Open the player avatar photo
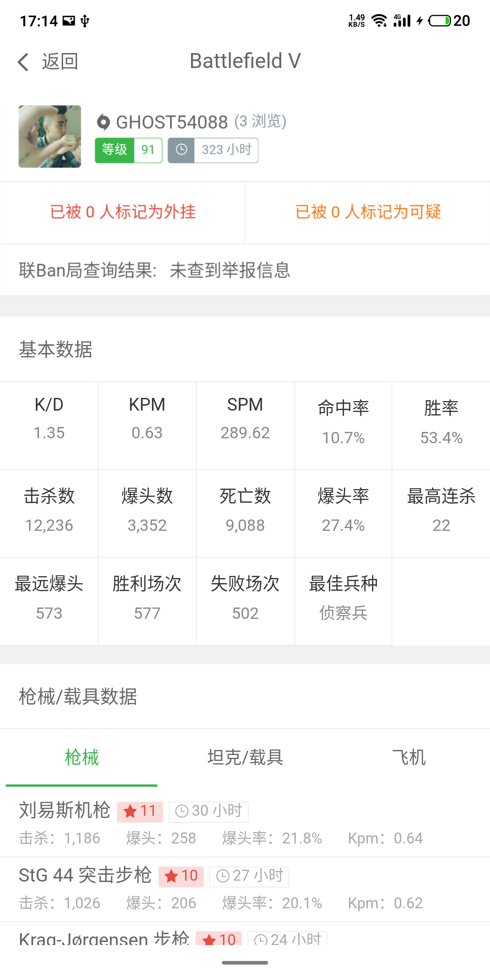Screen dimensions: 490x980 click(x=50, y=137)
